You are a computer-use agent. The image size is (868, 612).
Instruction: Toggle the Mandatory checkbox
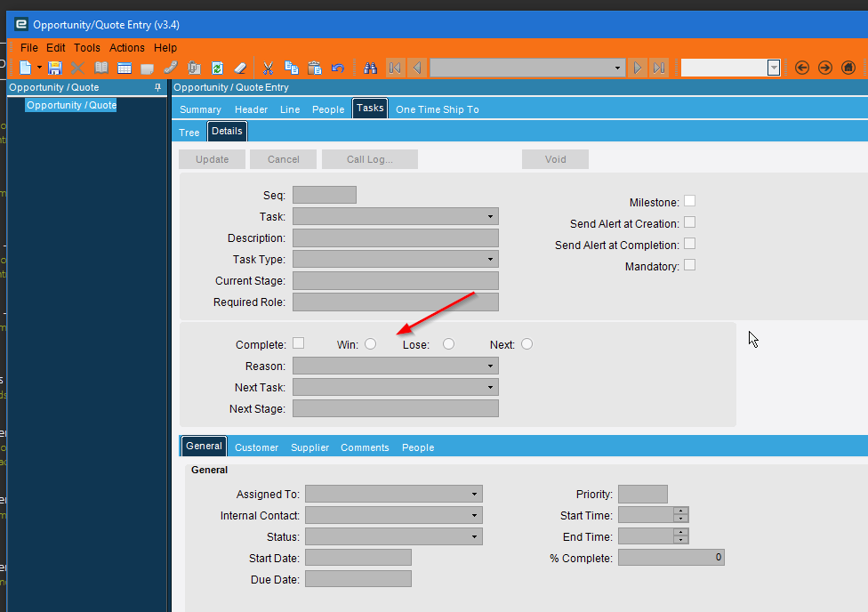pyautogui.click(x=690, y=265)
